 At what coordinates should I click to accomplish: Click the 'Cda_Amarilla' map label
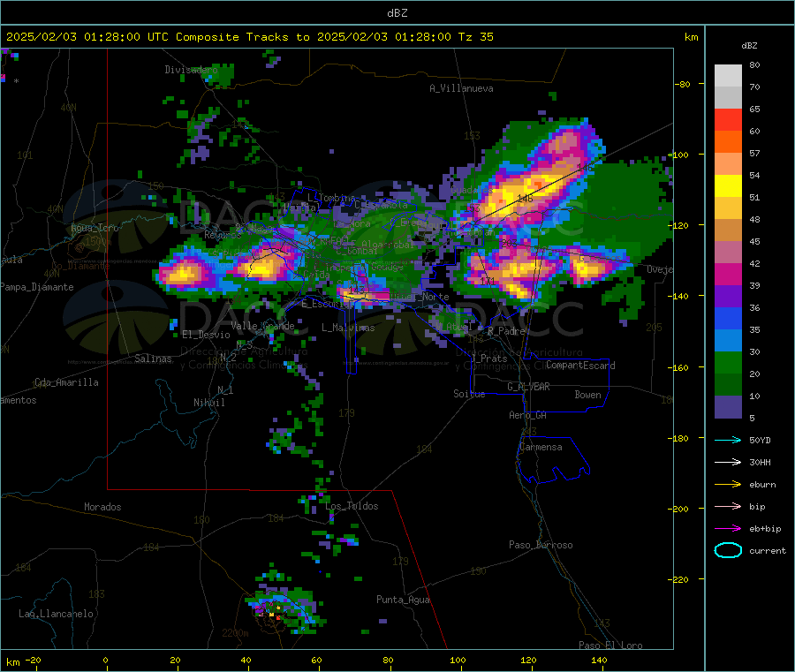pos(66,382)
